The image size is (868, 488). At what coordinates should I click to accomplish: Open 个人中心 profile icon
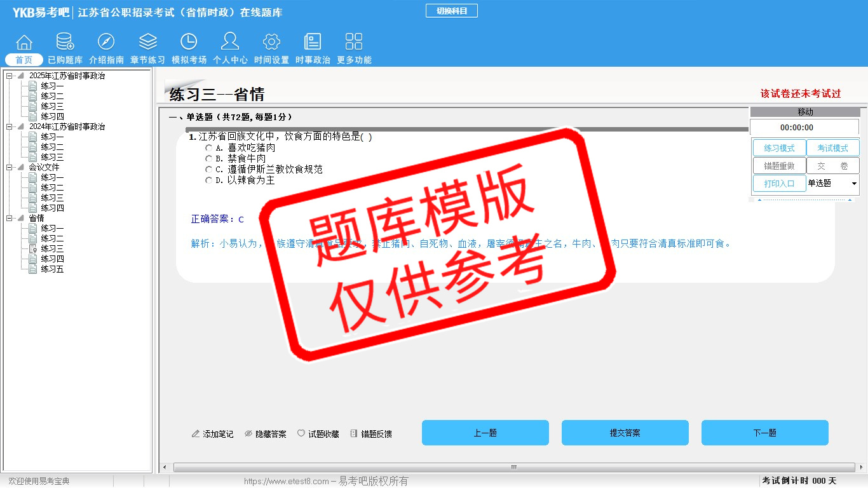point(230,43)
